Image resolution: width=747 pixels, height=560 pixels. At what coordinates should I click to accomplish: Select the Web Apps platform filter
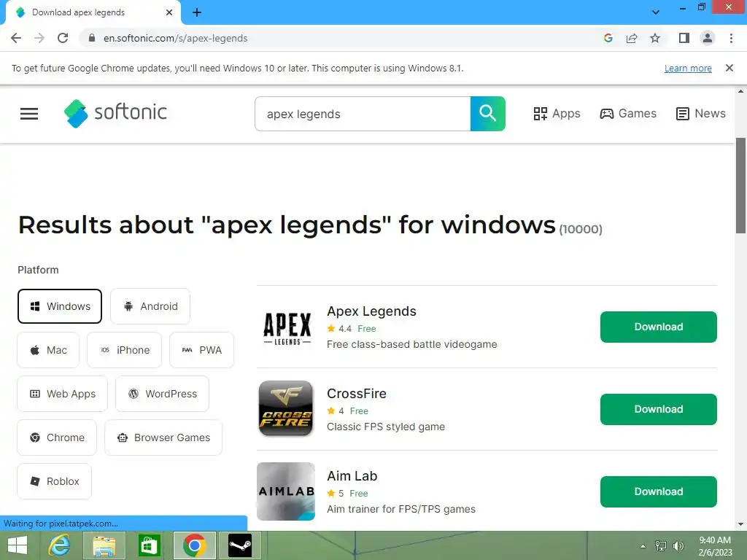(x=63, y=394)
